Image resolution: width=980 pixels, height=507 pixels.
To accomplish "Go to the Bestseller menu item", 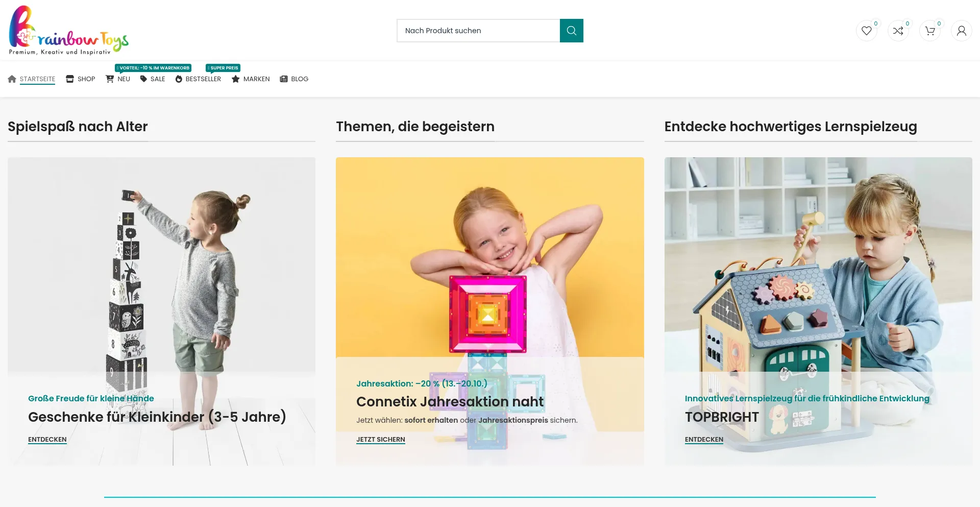I will tap(198, 79).
